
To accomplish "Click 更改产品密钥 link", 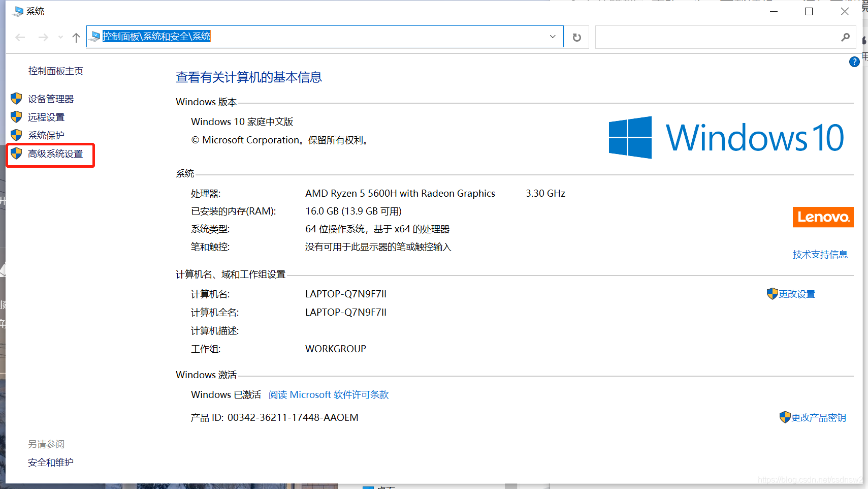I will [819, 417].
